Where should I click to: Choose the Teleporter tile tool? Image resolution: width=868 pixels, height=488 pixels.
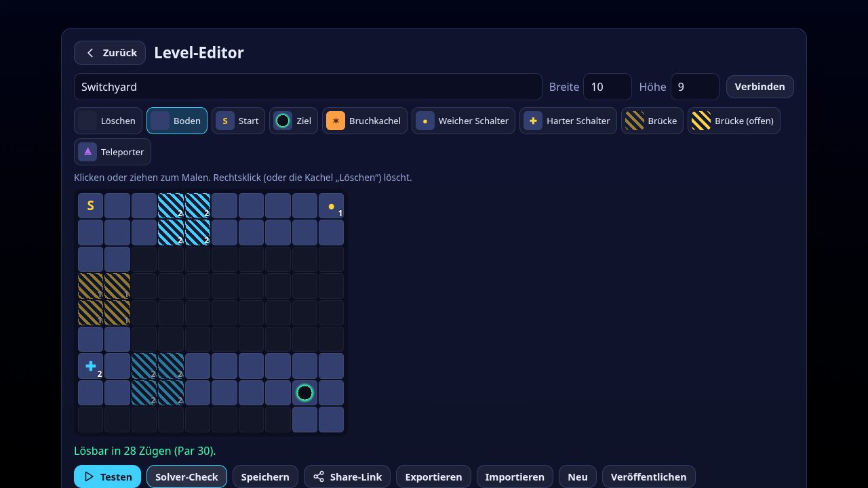(113, 152)
